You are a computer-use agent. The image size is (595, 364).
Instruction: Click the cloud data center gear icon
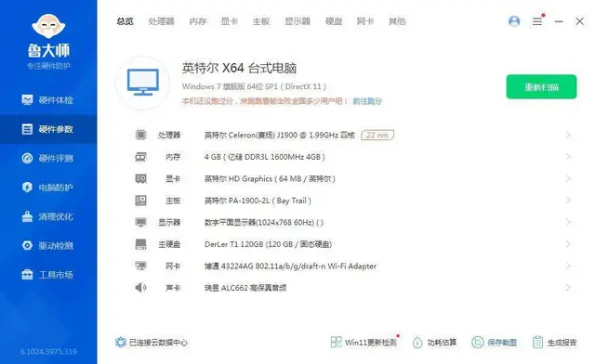(x=120, y=343)
